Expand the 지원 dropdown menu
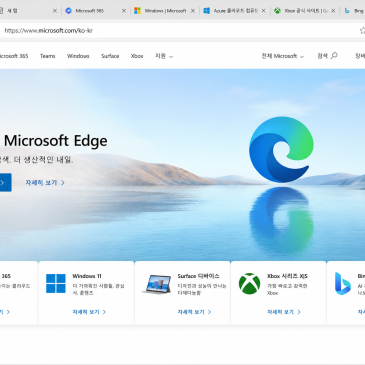The image size is (365, 365). coord(164,56)
